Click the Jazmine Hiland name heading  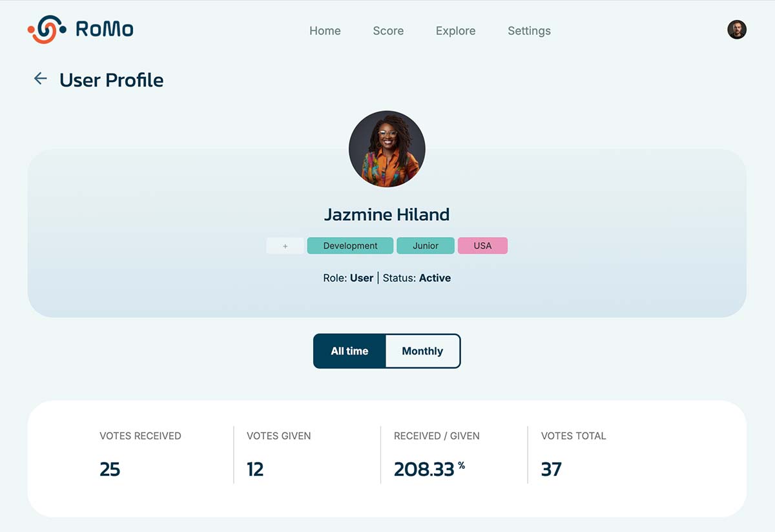[387, 214]
